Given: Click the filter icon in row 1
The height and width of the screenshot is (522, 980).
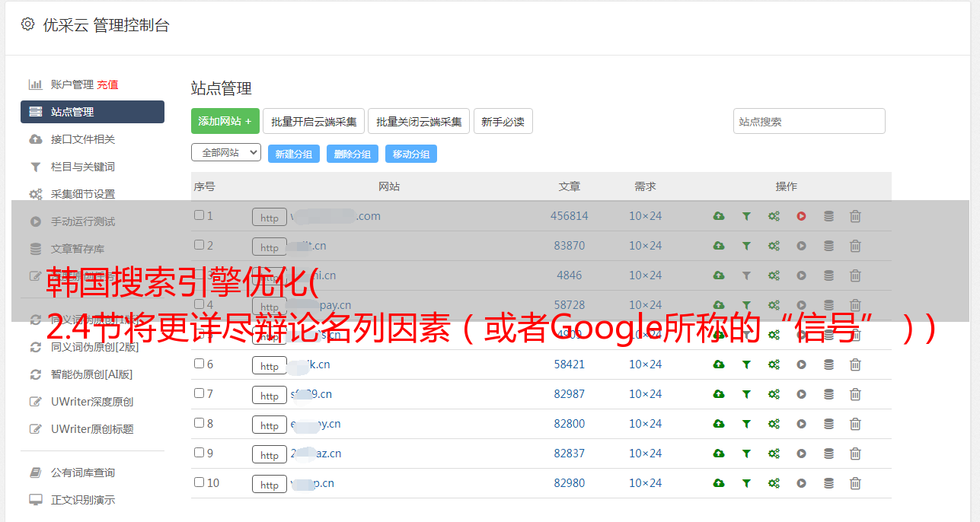Looking at the screenshot, I should click(x=746, y=216).
